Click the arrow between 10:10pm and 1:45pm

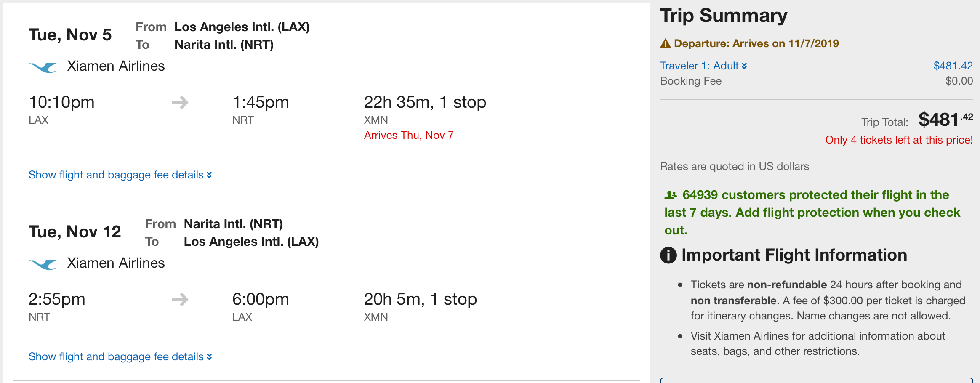click(180, 102)
